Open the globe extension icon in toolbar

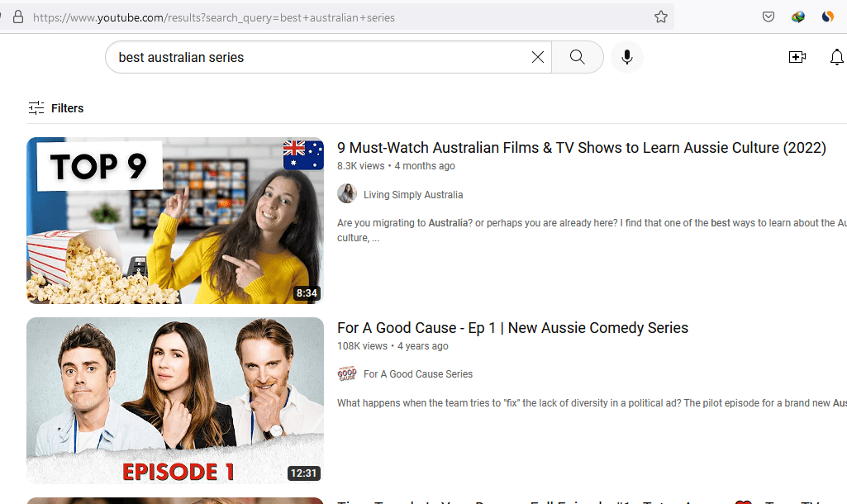pyautogui.click(x=798, y=17)
